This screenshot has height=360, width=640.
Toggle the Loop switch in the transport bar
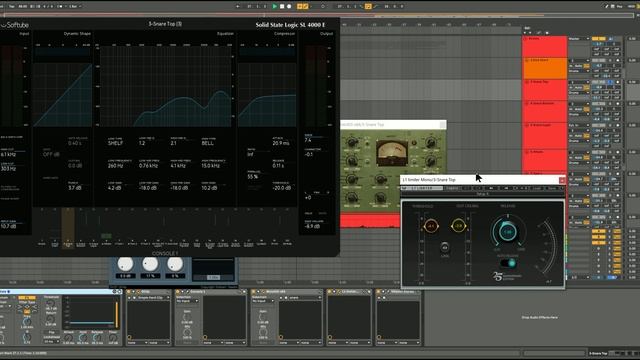(x=368, y=6)
